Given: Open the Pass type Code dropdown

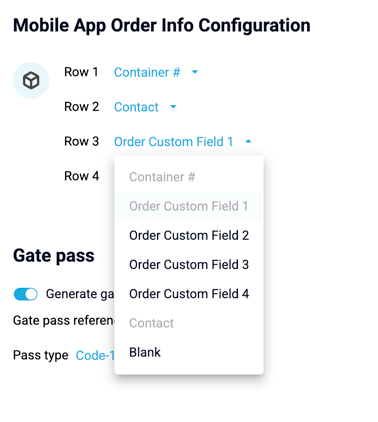Looking at the screenshot, I should pyautogui.click(x=95, y=355).
